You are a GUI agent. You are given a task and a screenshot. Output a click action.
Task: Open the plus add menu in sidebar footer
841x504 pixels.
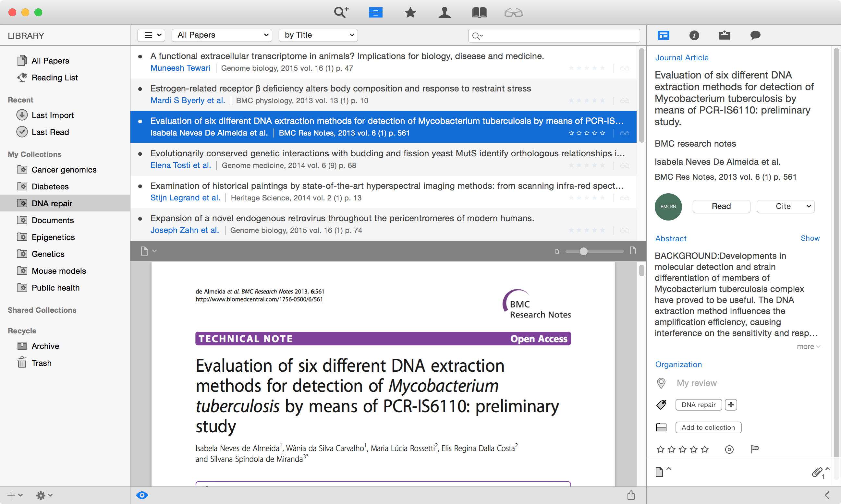15,495
